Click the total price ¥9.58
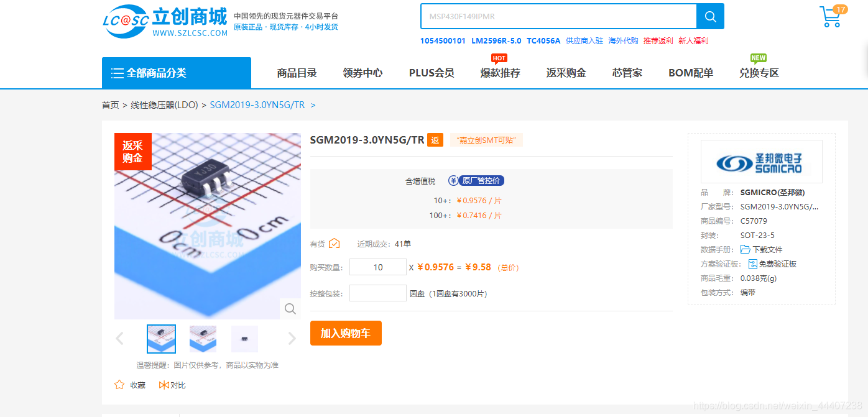Viewport: 868px width, 417px height. [x=478, y=267]
